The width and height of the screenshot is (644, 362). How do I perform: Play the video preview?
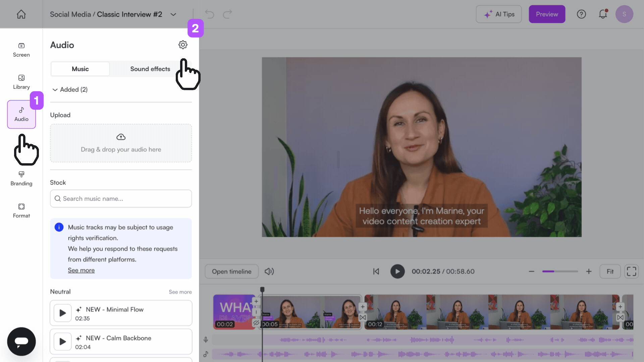[397, 271]
